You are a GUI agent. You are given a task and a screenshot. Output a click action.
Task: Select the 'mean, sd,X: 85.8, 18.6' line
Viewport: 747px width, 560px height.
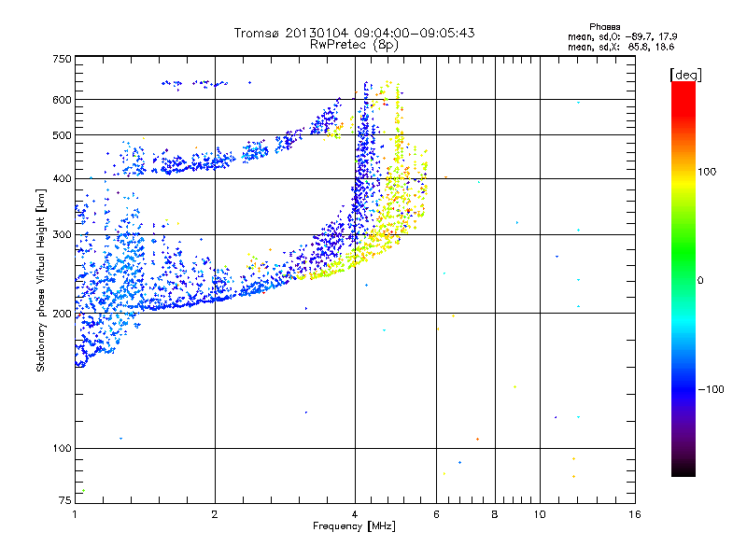tap(621, 47)
